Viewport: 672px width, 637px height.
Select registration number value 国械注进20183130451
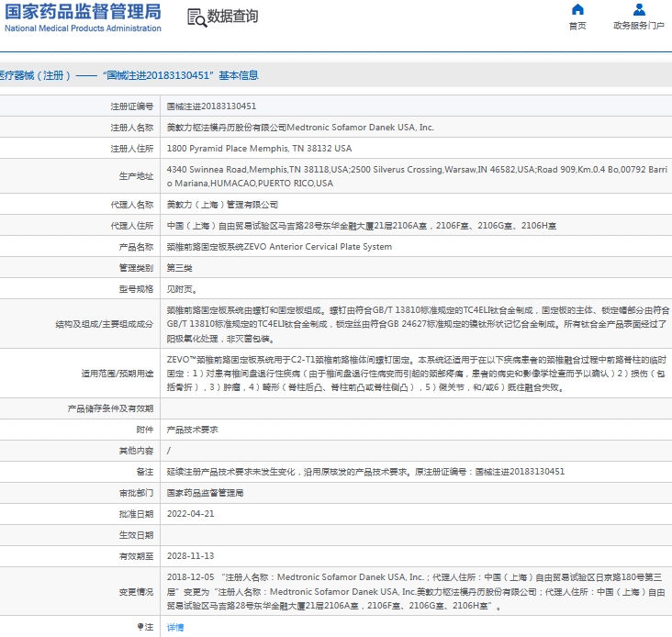pos(211,106)
